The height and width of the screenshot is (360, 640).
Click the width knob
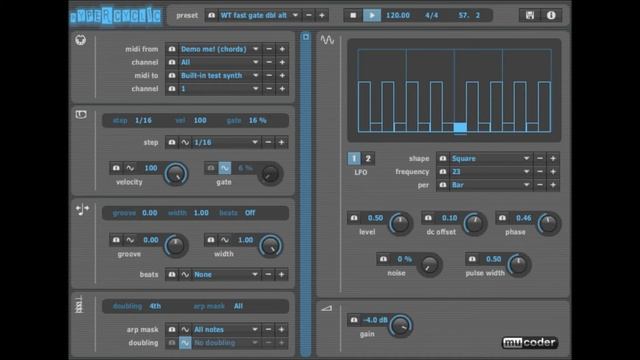point(270,246)
